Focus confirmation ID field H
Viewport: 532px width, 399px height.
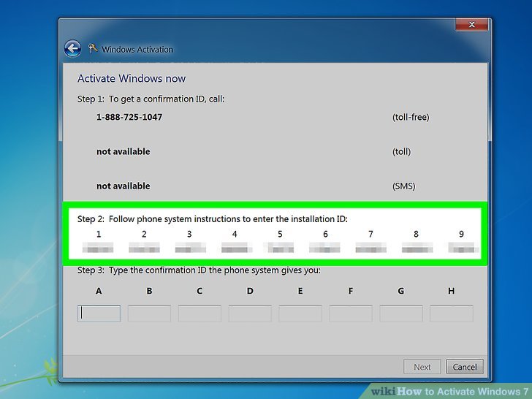452,313
